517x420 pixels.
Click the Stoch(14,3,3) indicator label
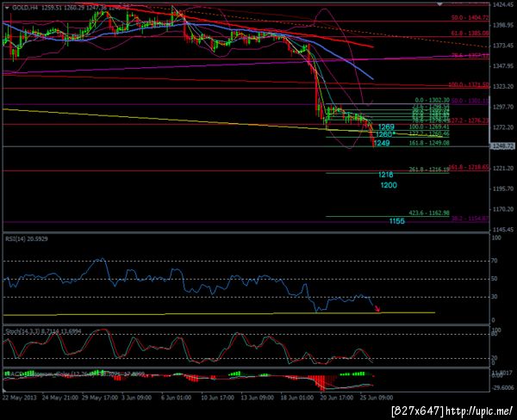click(43, 331)
